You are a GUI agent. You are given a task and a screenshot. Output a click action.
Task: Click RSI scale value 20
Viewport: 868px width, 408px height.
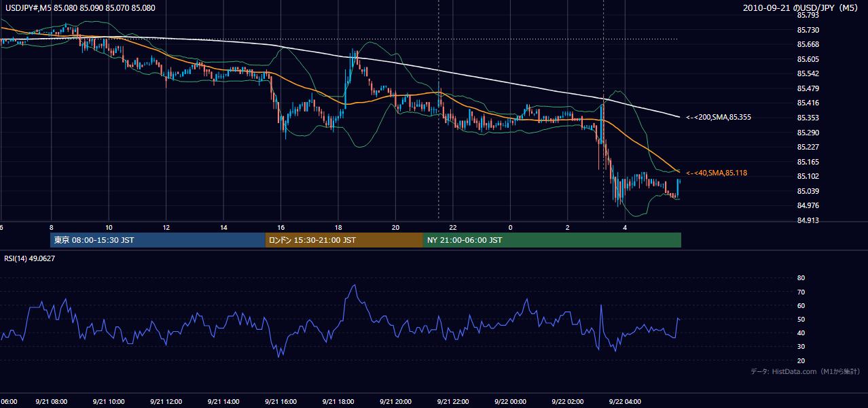[x=801, y=360]
